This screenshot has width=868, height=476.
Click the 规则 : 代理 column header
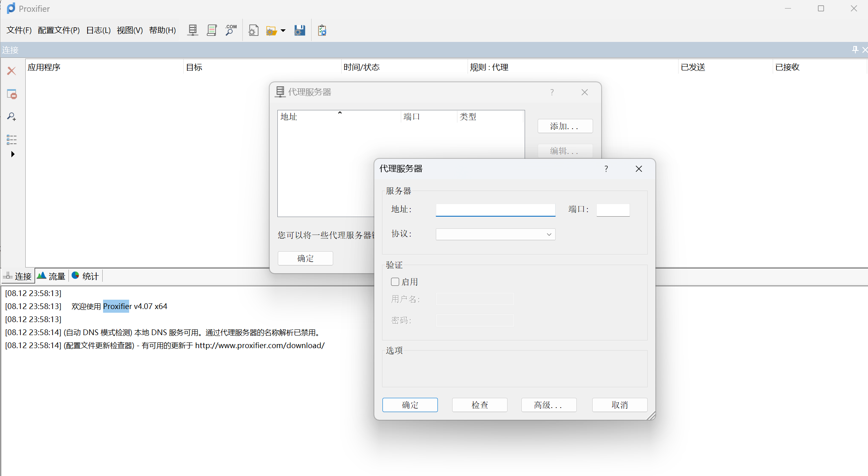(573, 67)
